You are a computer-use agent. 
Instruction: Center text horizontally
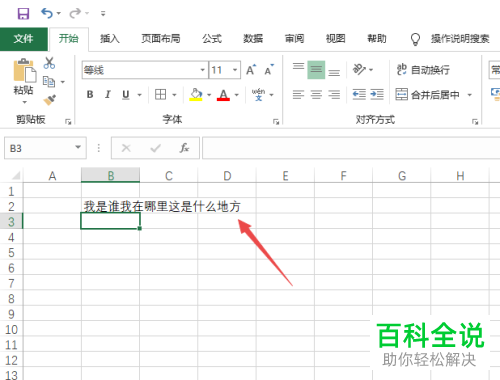click(316, 95)
